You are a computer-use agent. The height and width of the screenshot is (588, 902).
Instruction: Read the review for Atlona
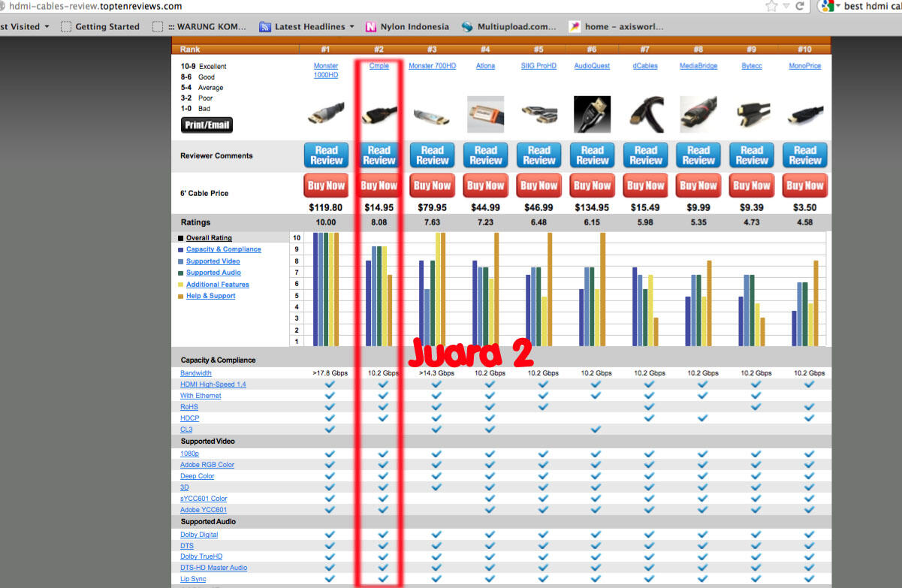point(485,155)
